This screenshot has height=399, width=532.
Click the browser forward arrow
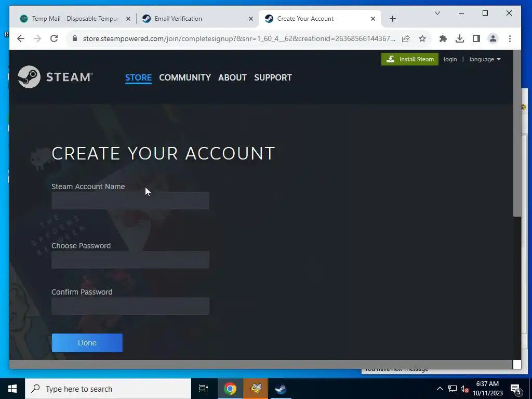[x=37, y=38]
